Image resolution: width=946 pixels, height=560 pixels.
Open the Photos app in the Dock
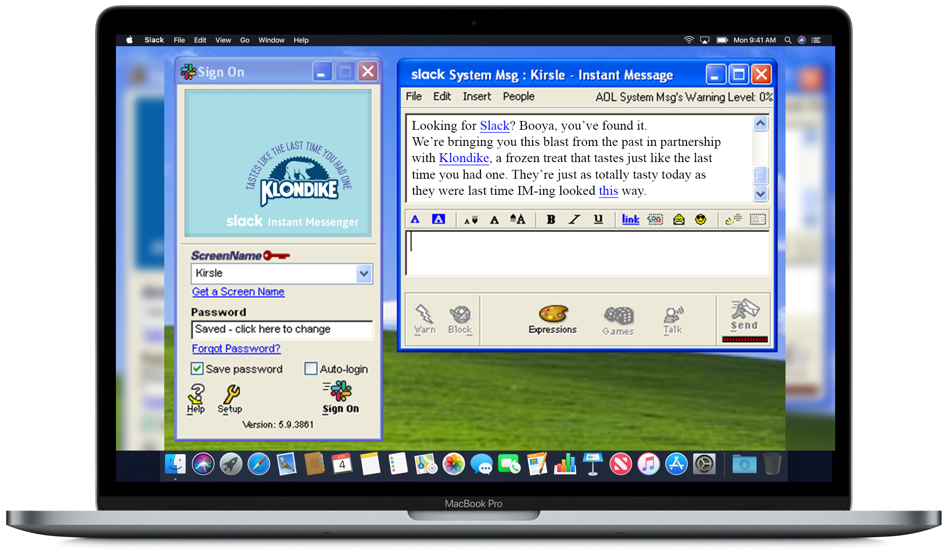[454, 464]
